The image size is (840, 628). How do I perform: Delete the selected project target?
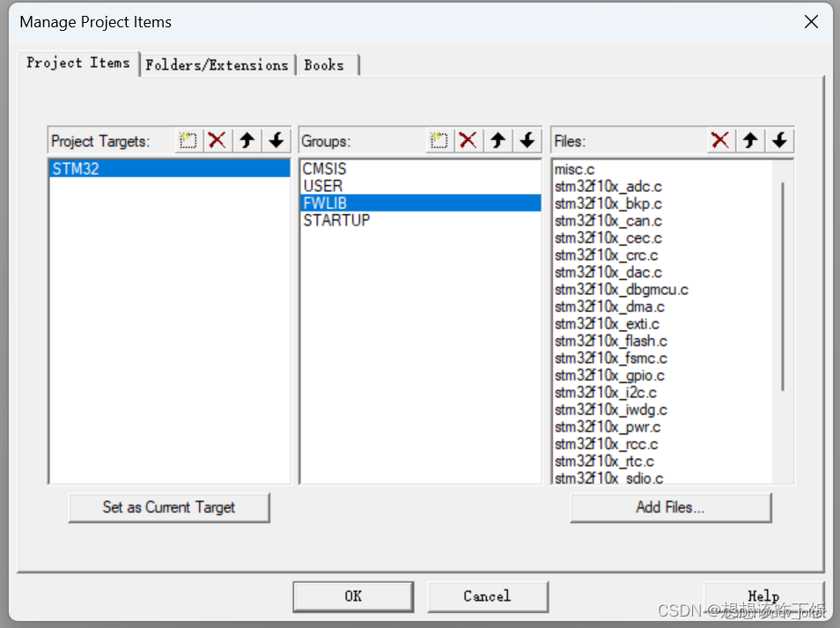(217, 141)
